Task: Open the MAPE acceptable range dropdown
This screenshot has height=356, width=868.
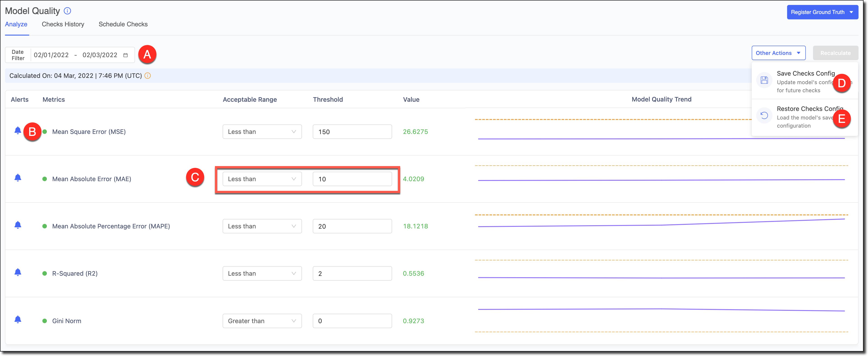Action: tap(262, 226)
